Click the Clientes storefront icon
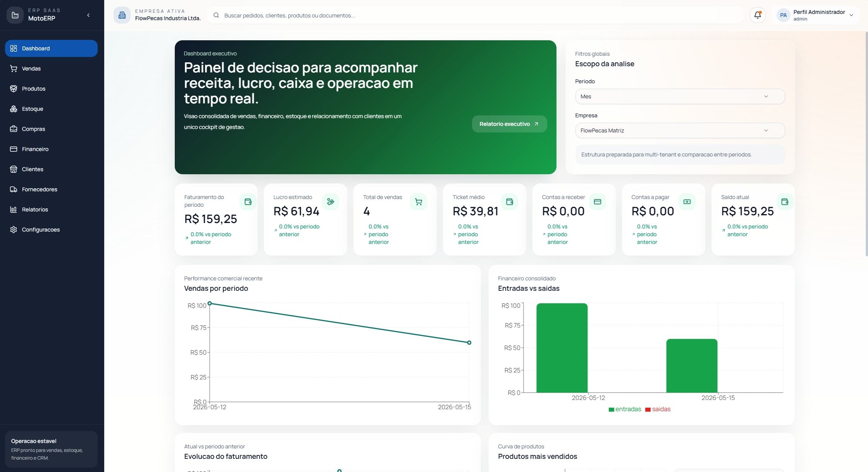The height and width of the screenshot is (472, 868). [14, 169]
